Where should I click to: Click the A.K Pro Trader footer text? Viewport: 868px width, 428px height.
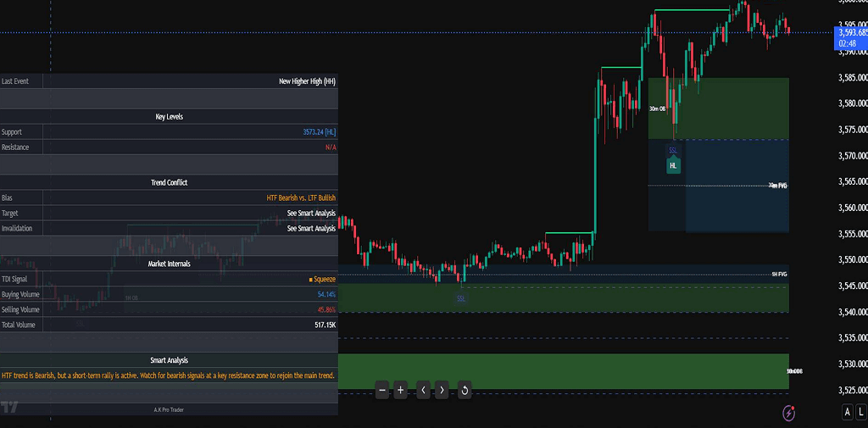(x=169, y=409)
